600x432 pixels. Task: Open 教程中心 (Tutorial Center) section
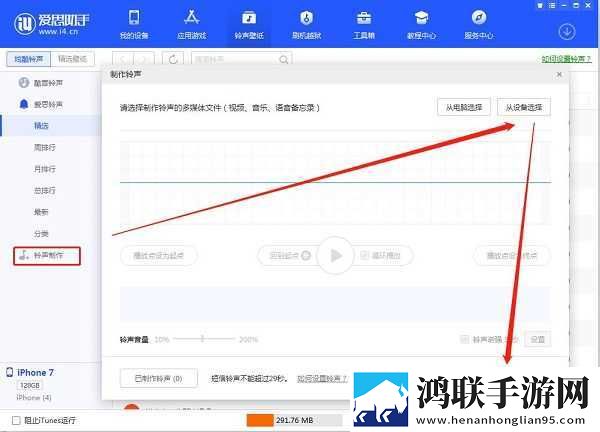(421, 25)
